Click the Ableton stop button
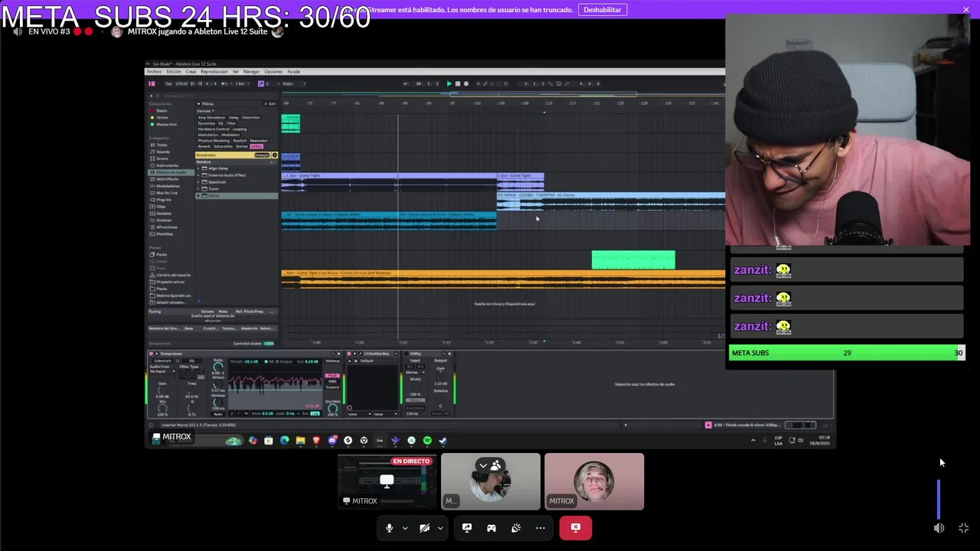The image size is (980, 551). coord(458,83)
